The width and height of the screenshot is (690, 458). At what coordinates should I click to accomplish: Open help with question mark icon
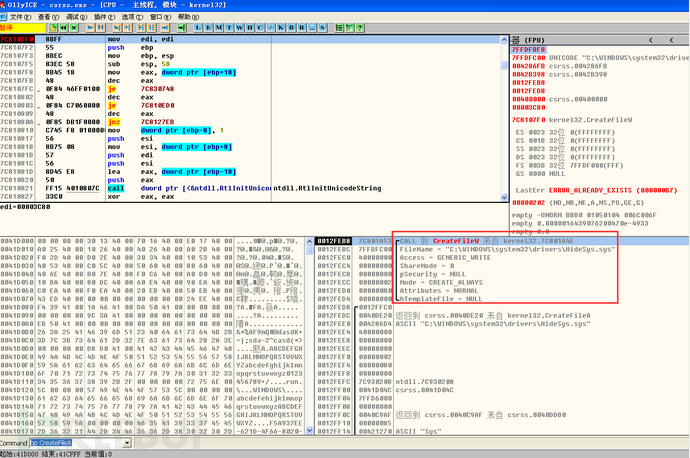point(360,28)
